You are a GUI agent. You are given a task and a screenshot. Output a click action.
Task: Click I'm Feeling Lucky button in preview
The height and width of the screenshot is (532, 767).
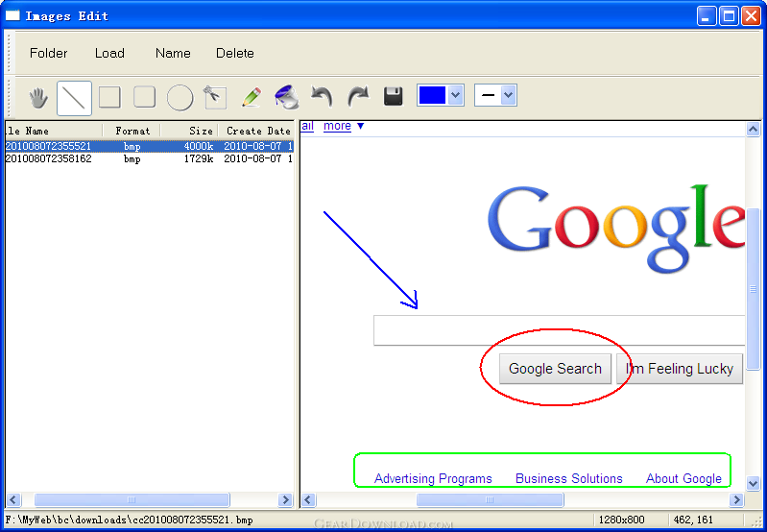click(680, 369)
